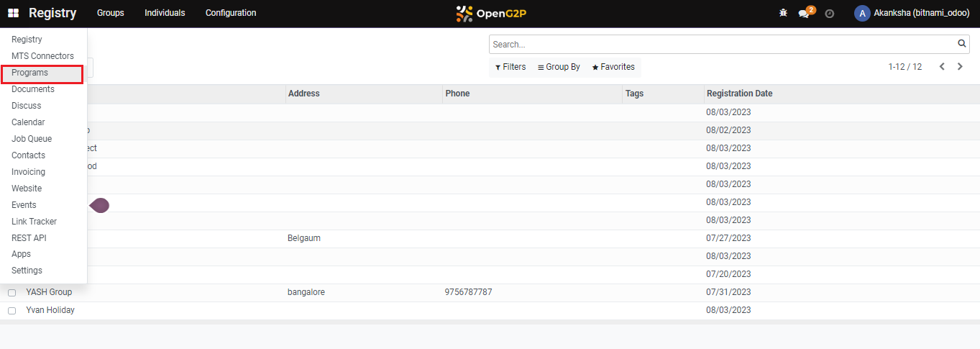
Task: Click the apps grid menu icon
Action: point(14,13)
